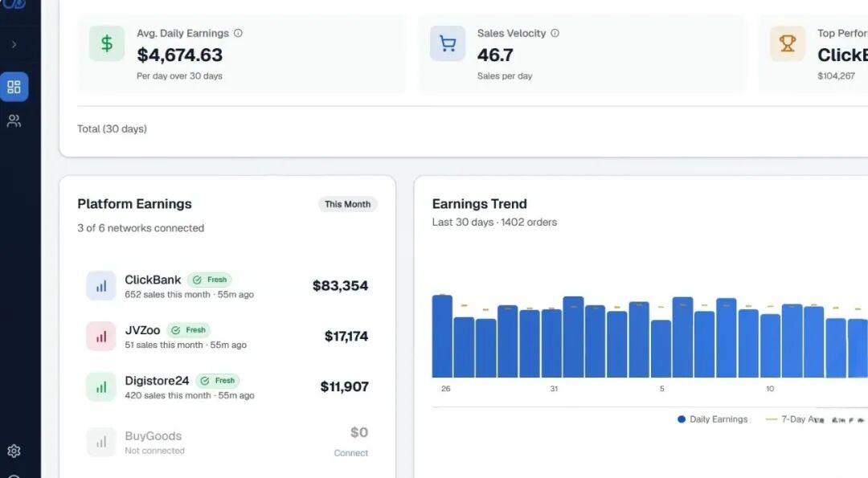Click the green dollar sign earnings icon

pos(107,43)
